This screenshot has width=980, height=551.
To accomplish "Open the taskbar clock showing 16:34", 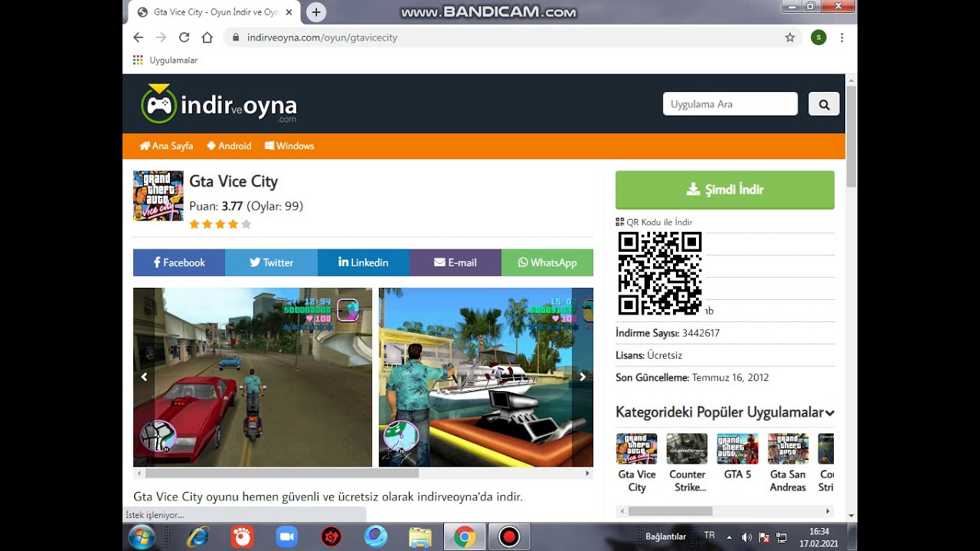I will (819, 536).
